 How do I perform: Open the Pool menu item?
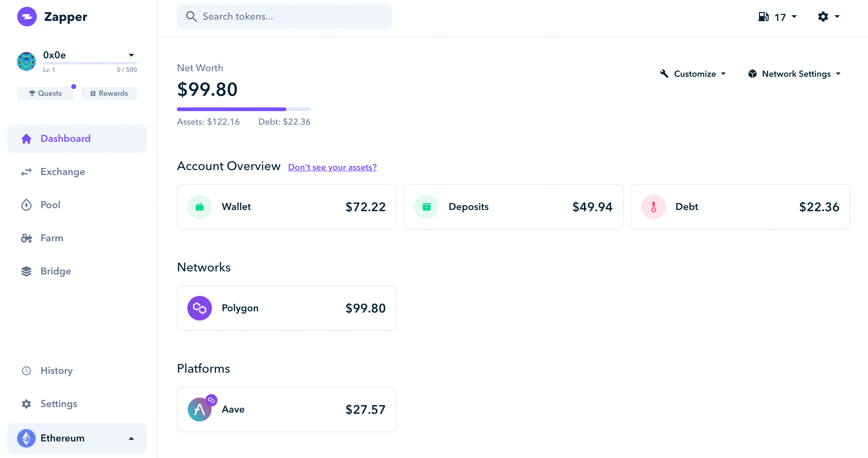point(77,205)
